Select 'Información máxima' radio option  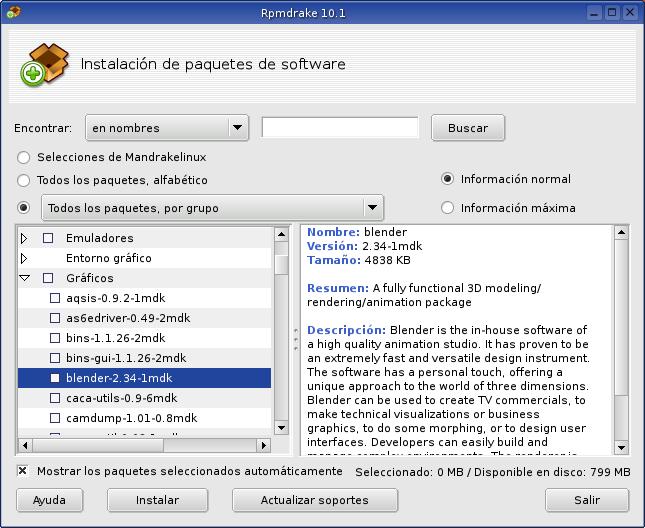[447, 208]
